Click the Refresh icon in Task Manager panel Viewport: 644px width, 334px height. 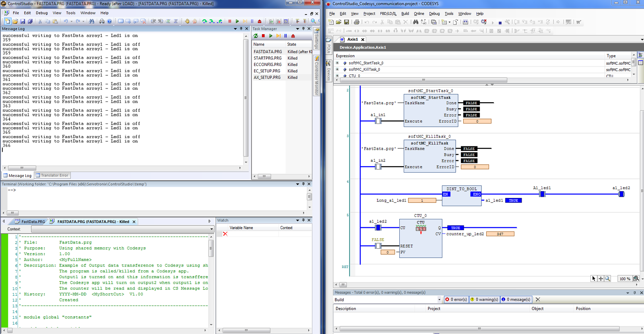(x=256, y=36)
